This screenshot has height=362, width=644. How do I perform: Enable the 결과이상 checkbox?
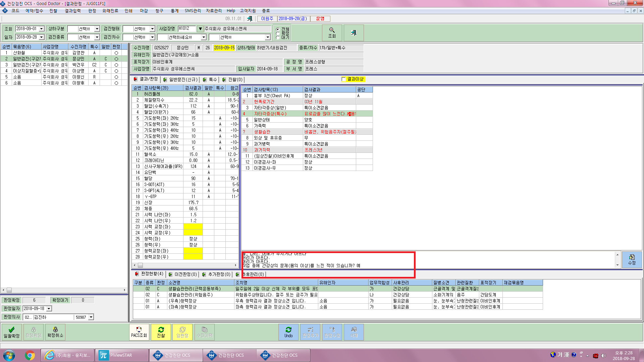[x=343, y=79]
